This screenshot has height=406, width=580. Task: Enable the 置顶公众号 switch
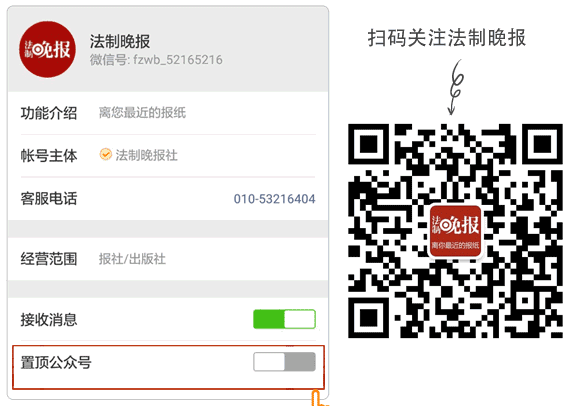[x=284, y=362]
